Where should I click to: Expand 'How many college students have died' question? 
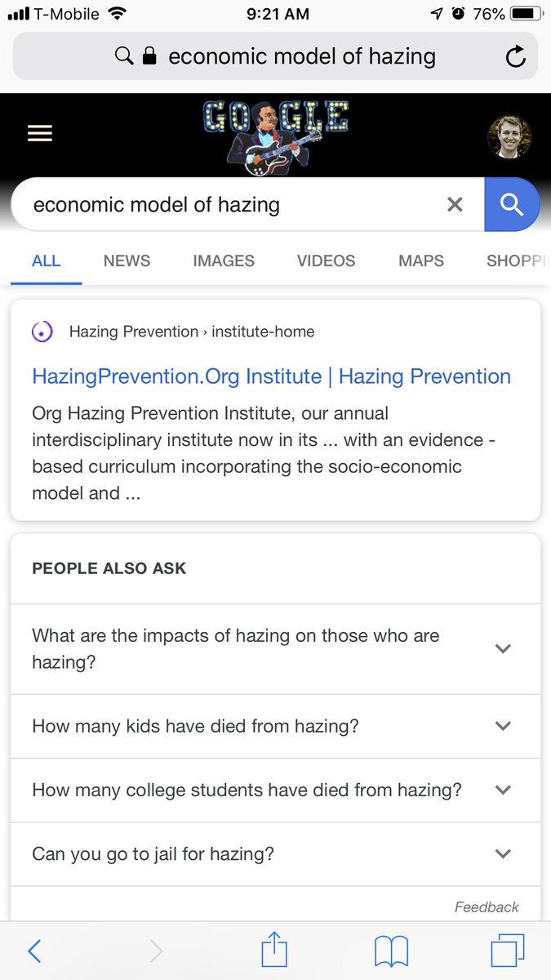pos(503,790)
